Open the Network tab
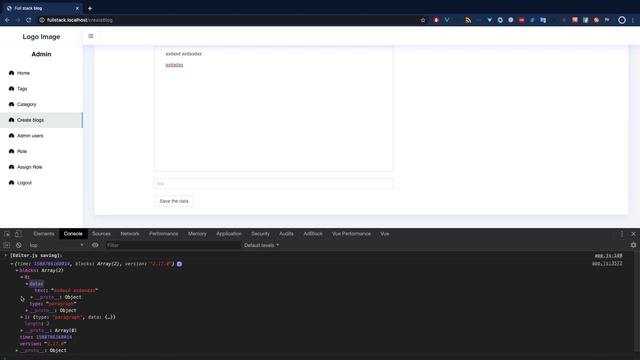Screen dimensions: 640x360 (x=130, y=234)
